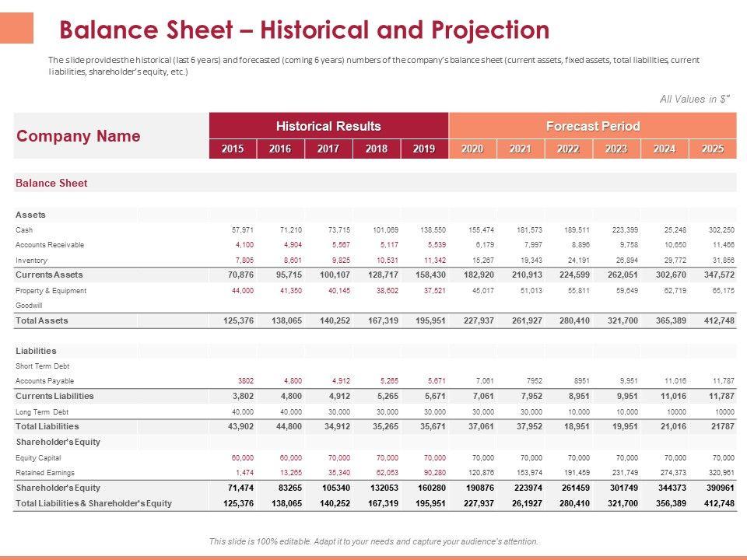
Task: Select the "This slide is 100% editable" footer text
Action: tap(373, 541)
